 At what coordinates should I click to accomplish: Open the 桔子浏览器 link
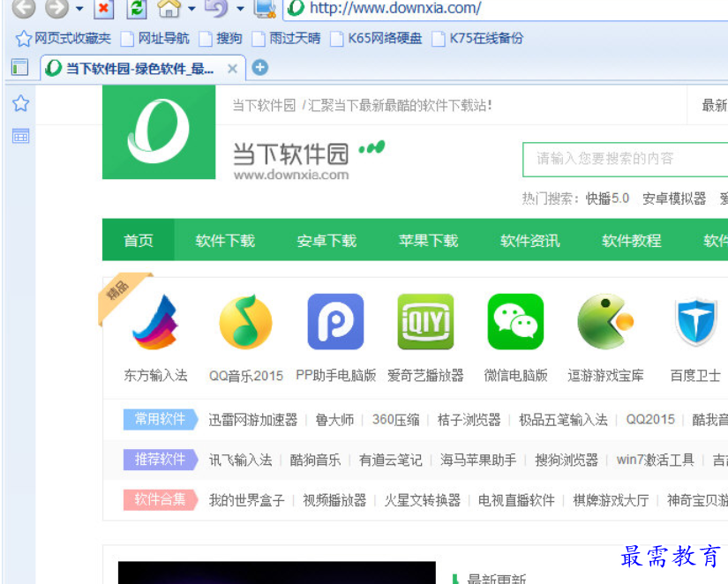(469, 420)
